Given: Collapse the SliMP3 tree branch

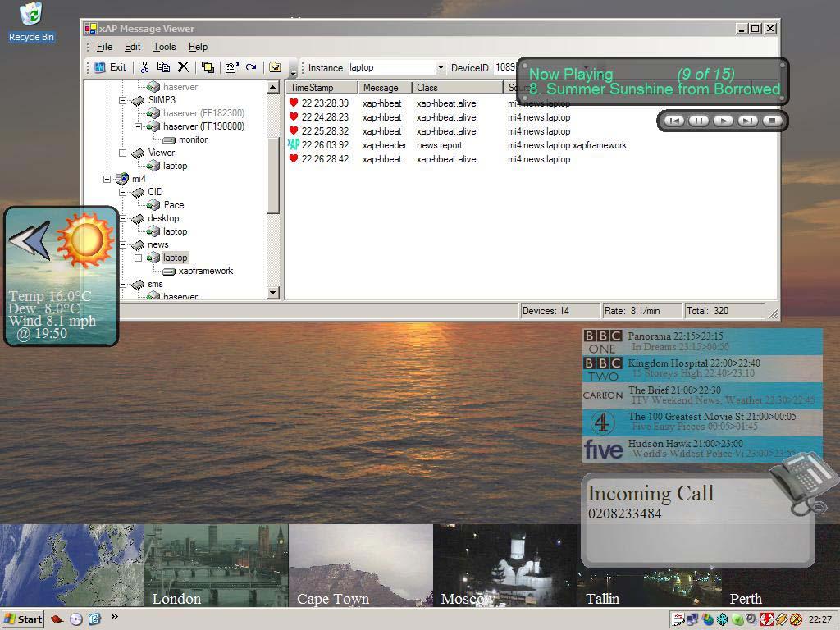Looking at the screenshot, I should click(123, 100).
